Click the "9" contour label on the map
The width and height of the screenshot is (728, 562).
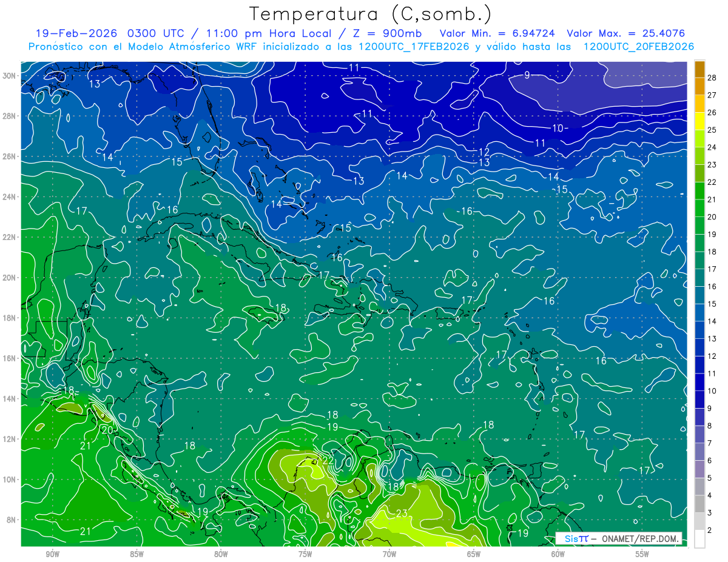(527, 75)
